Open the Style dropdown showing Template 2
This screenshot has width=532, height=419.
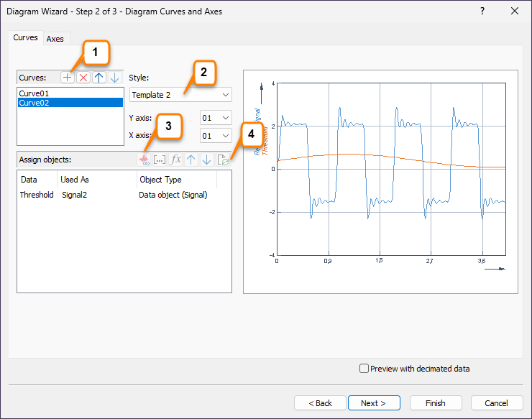click(180, 95)
